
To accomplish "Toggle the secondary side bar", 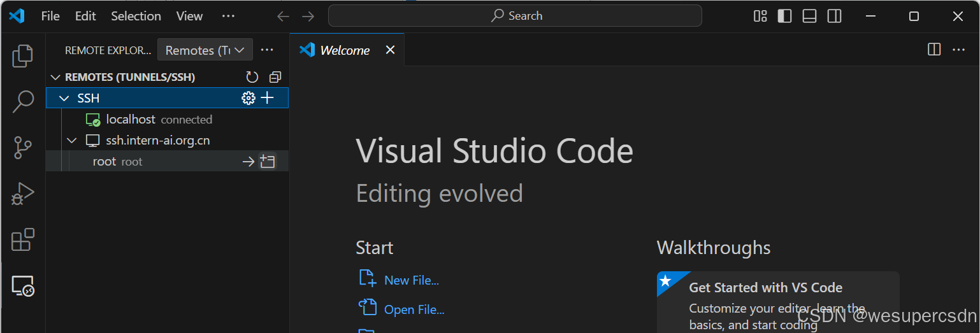I will click(834, 16).
